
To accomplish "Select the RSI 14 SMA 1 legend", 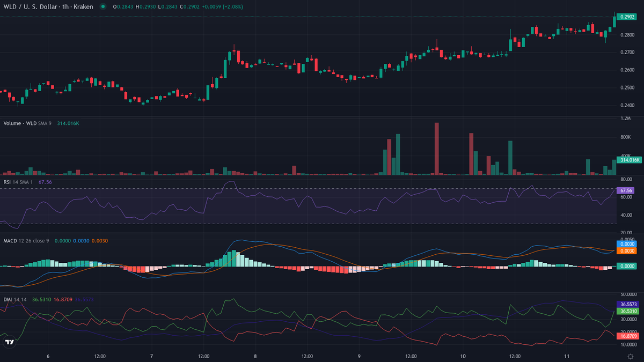I will (x=18, y=182).
